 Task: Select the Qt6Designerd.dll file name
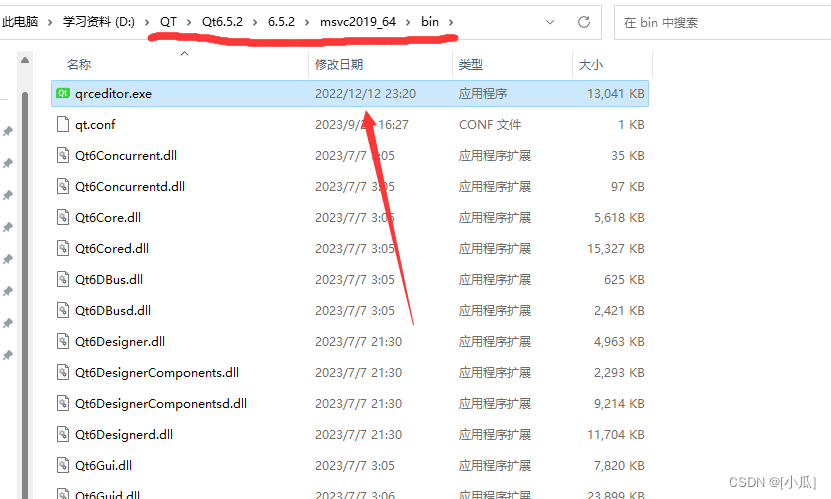(123, 434)
